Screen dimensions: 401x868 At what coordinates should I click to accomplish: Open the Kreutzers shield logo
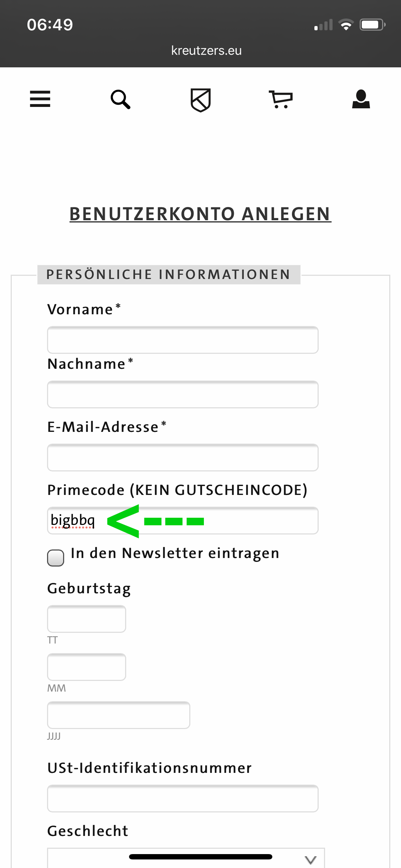click(x=201, y=100)
